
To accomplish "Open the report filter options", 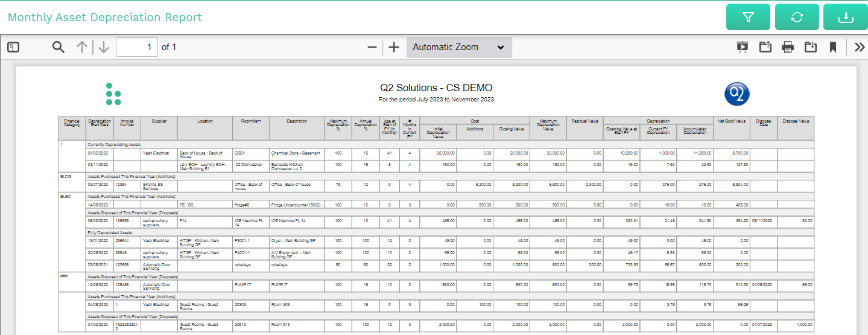I will 748,17.
